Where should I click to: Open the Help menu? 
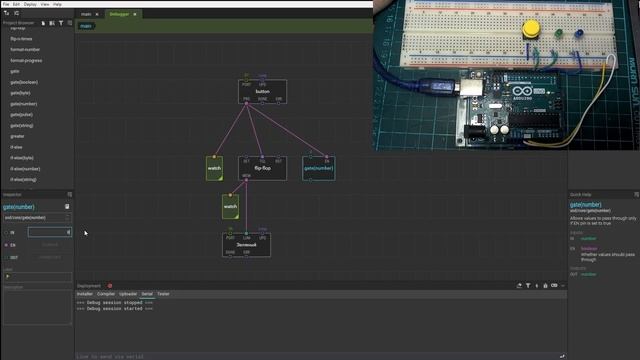click(58, 4)
